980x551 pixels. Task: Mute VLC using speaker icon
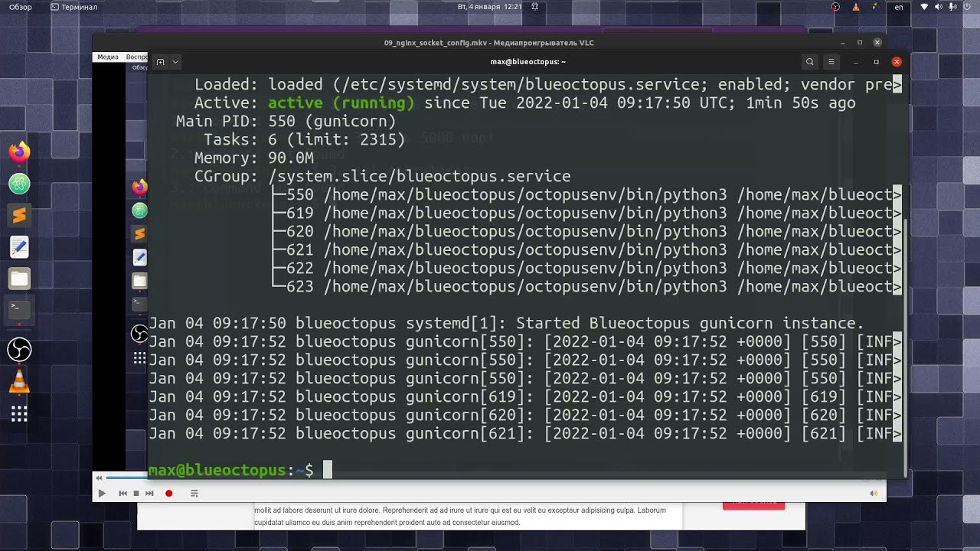[874, 494]
